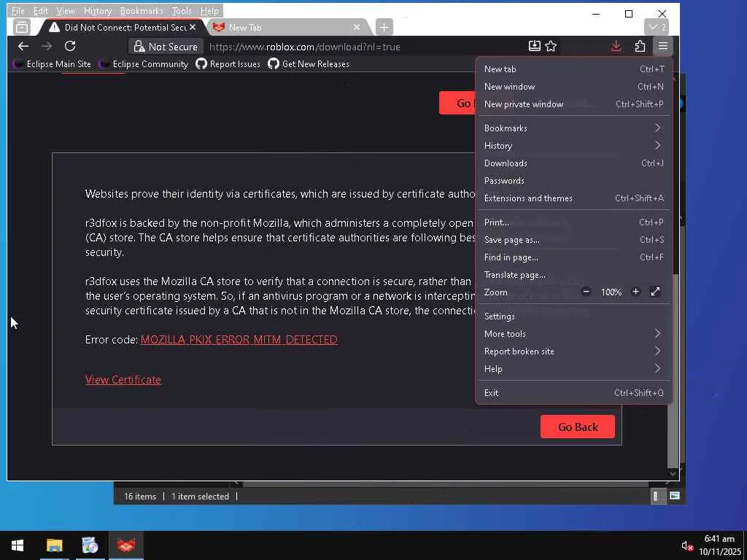Click the muted volume tray icon
Image resolution: width=747 pixels, height=560 pixels.
point(686,545)
